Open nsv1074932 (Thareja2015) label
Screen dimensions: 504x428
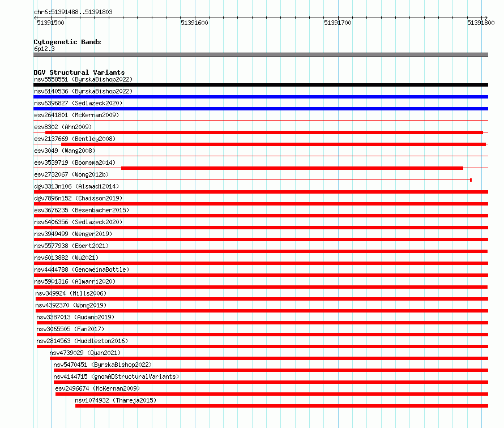coord(116,400)
